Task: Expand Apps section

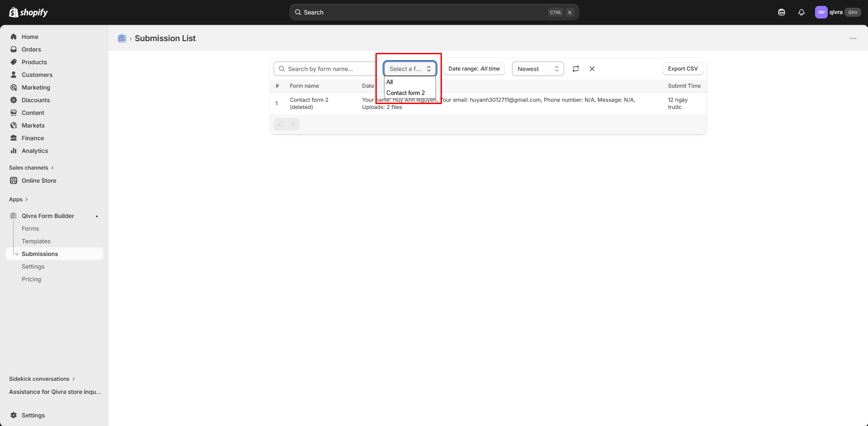Action: (19, 199)
